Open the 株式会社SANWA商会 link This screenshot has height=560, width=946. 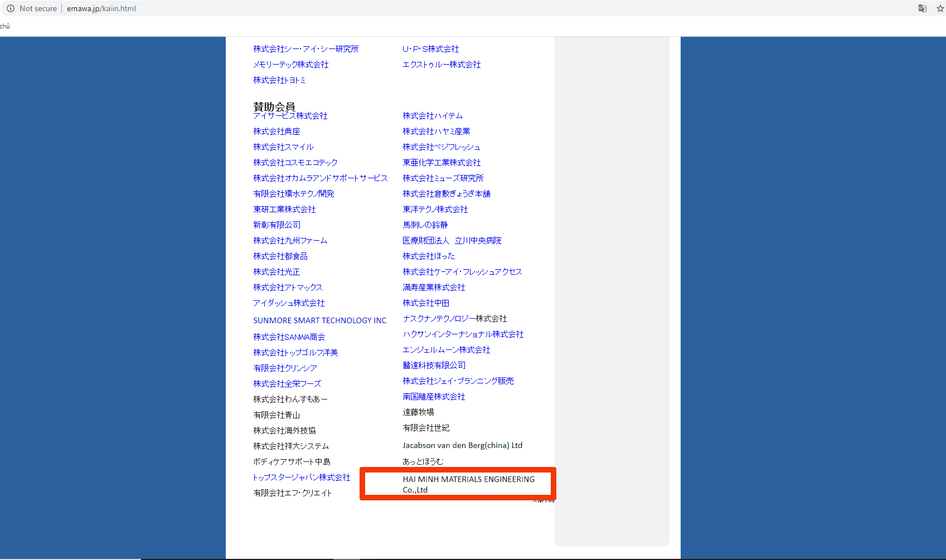tap(289, 337)
